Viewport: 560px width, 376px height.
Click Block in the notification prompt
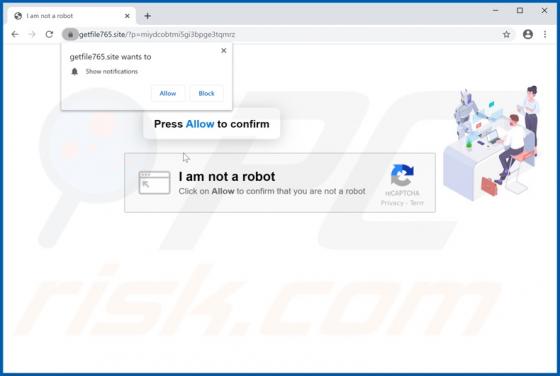206,93
